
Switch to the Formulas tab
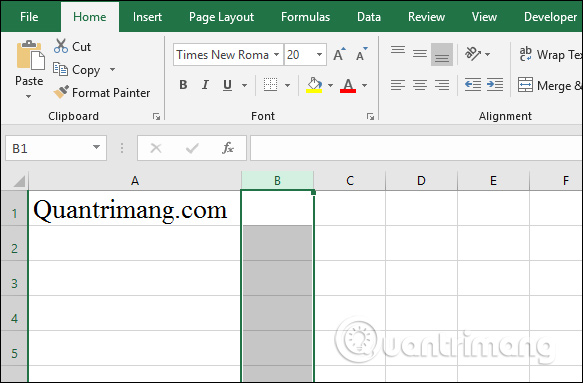tap(305, 17)
